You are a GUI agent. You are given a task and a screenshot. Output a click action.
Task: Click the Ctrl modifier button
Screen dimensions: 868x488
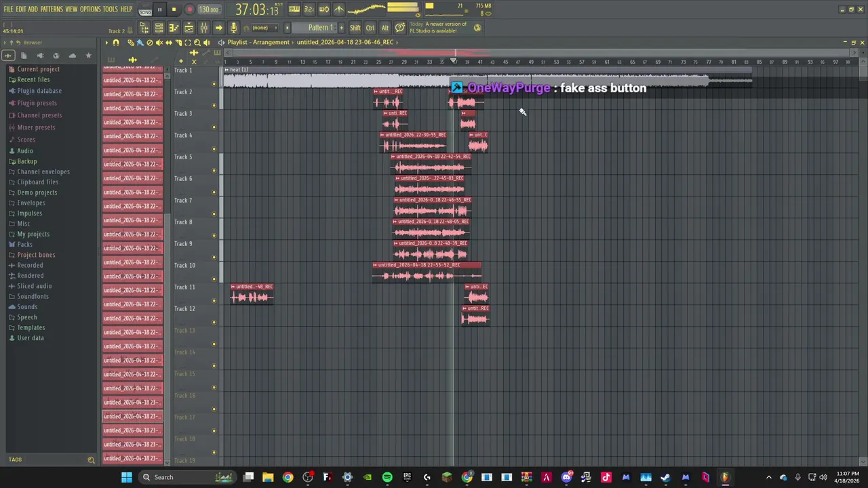tap(370, 28)
